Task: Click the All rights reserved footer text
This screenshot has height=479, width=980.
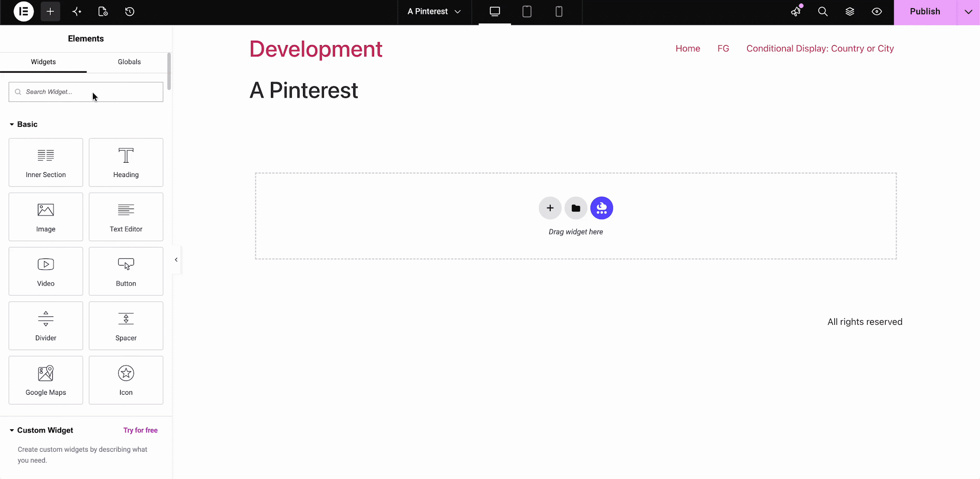Action: point(865,322)
